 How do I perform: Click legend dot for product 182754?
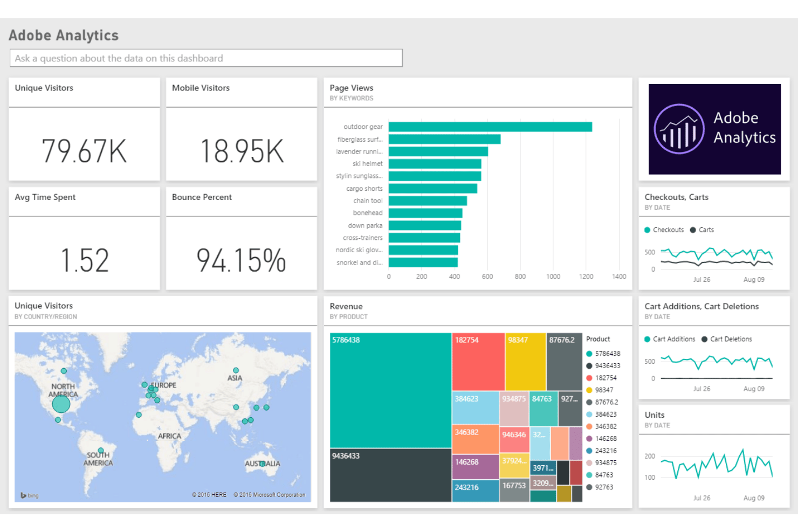(589, 378)
